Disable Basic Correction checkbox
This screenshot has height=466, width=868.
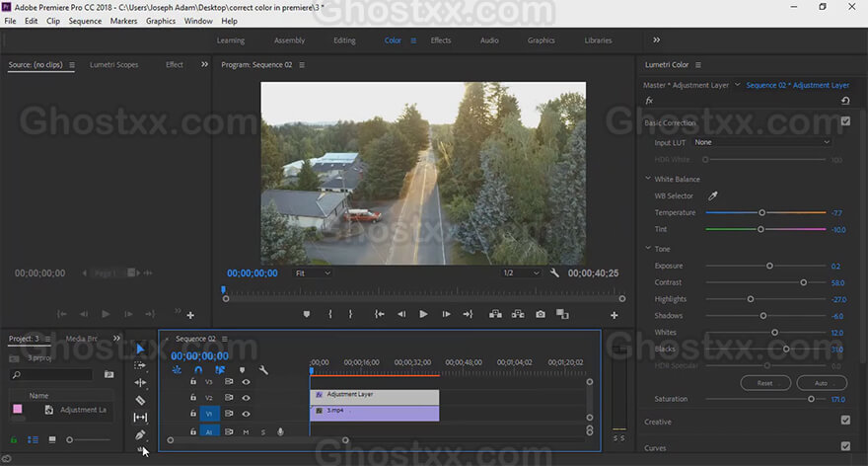click(845, 120)
